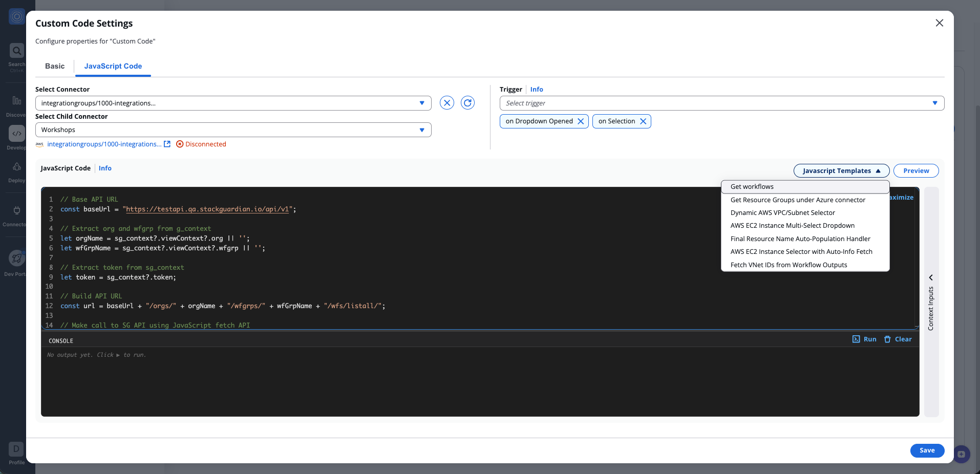Collapse the Context Inputs panel
980x474 pixels.
[930, 277]
